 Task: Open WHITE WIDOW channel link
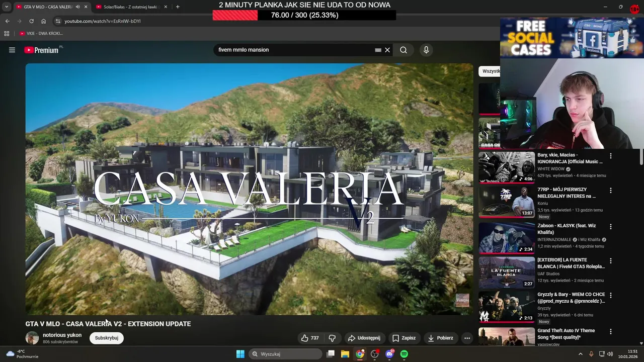551,169
